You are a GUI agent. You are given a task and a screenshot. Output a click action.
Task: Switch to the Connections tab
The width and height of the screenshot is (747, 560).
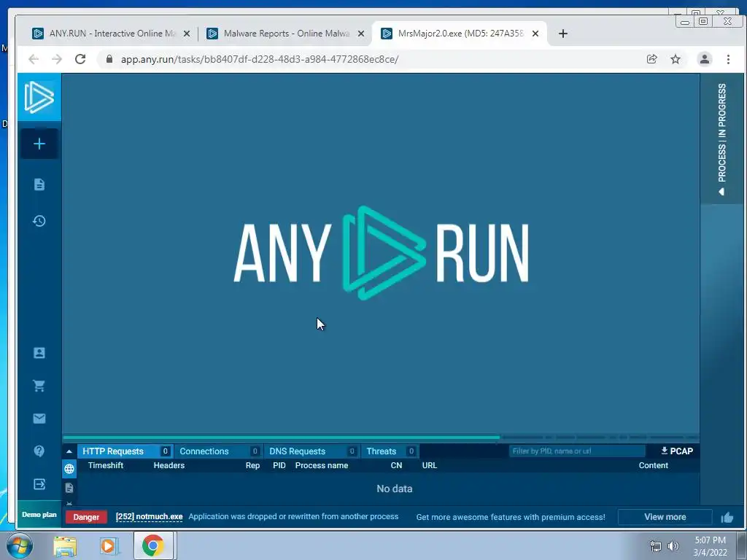coord(218,451)
